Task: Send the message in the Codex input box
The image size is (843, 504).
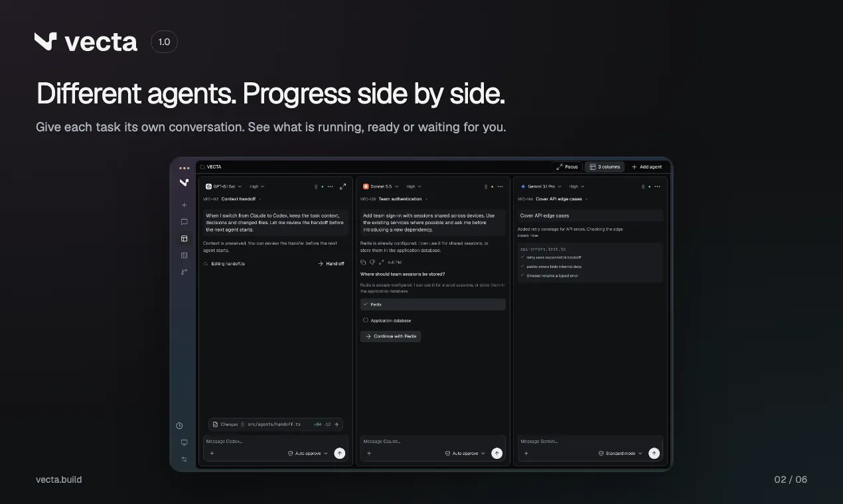Action: pos(340,453)
